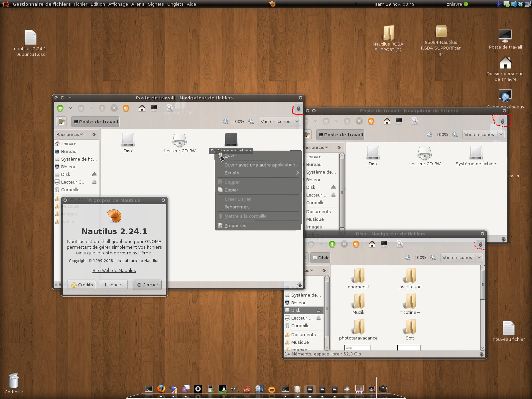
Task: Close the Raccourcis side pane in front window
Action: point(94,134)
